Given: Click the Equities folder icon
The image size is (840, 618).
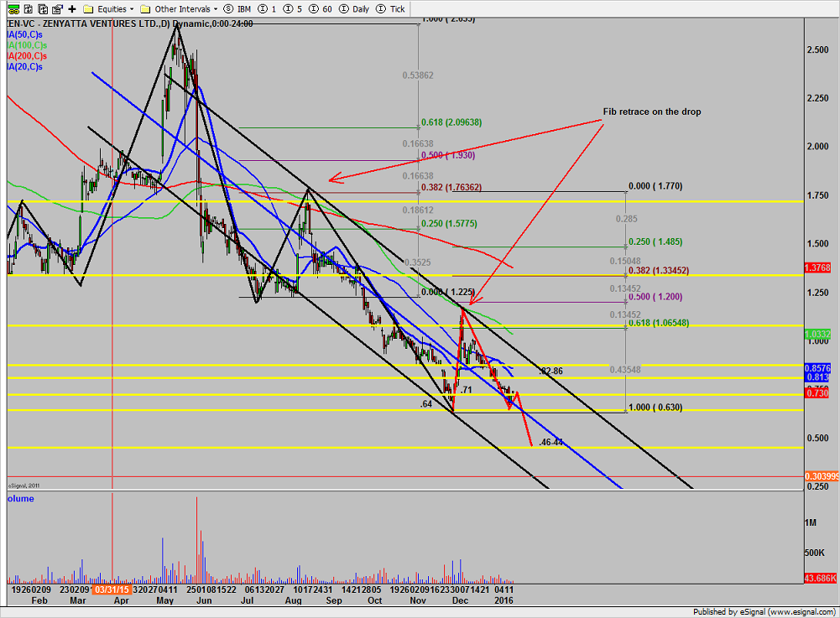Looking at the screenshot, I should pyautogui.click(x=89, y=8).
